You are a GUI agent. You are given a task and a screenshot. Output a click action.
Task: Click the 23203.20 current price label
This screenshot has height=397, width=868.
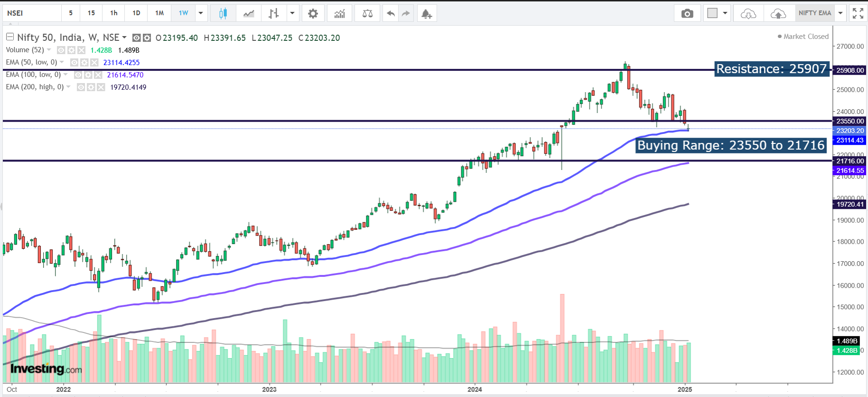[x=849, y=131]
